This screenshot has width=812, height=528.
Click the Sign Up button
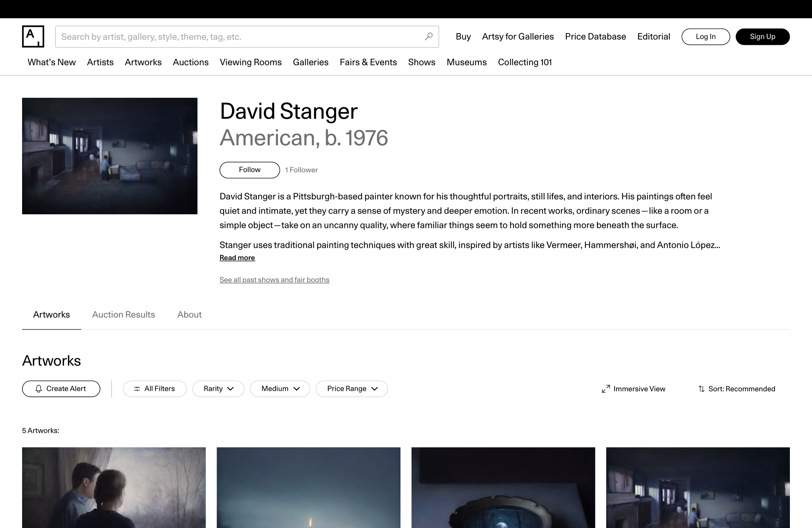(762, 36)
